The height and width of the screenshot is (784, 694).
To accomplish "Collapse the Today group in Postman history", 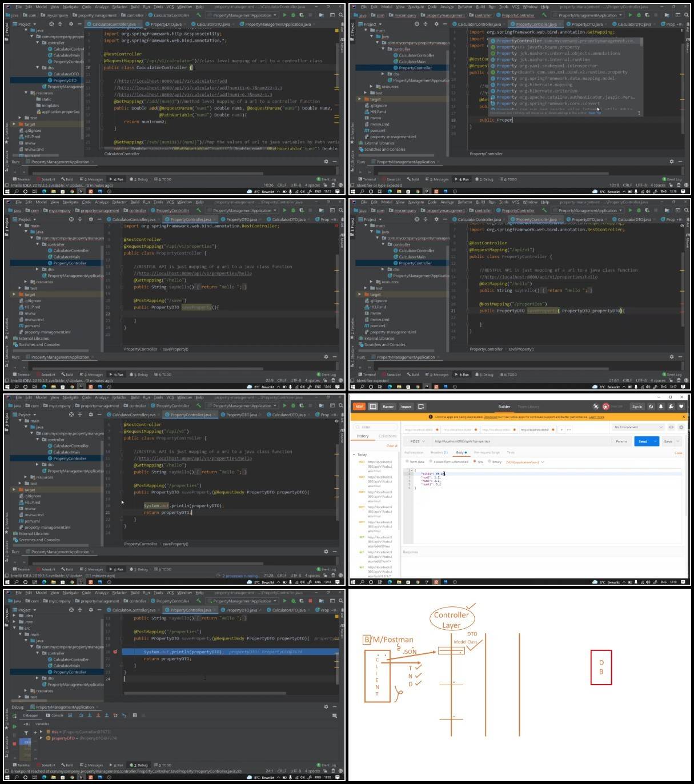I will [354, 455].
